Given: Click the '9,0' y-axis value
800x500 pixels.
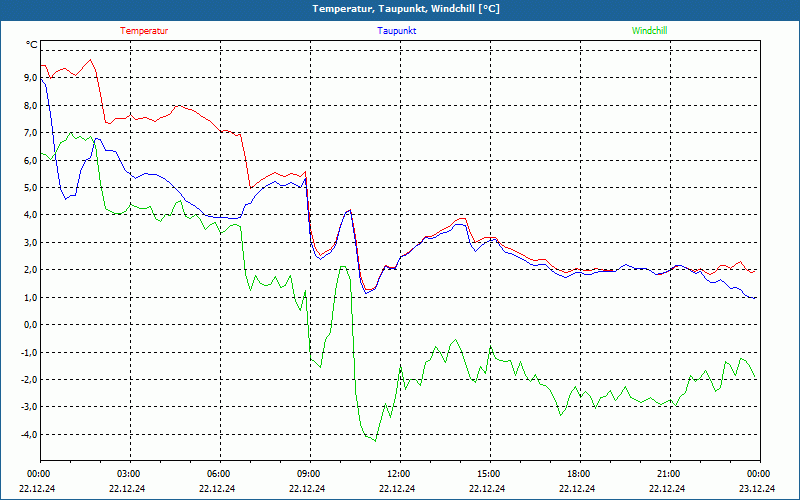Looking at the screenshot, I should coord(30,78).
